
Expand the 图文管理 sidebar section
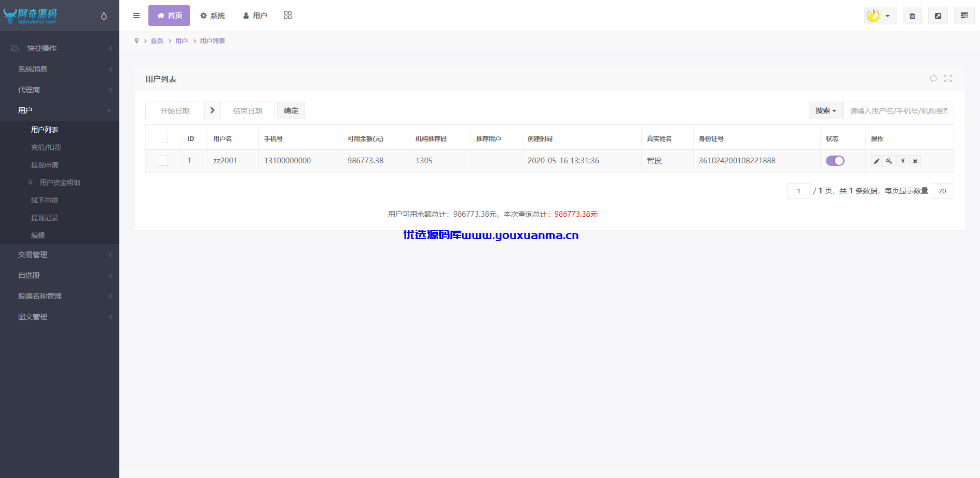[x=60, y=317]
